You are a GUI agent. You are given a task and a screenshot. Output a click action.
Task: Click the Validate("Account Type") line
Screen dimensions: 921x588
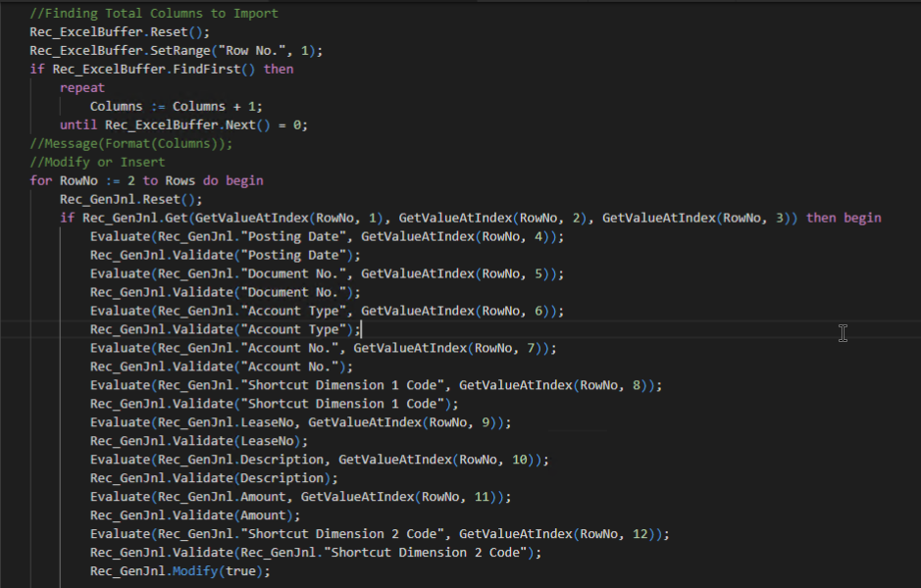coord(226,329)
